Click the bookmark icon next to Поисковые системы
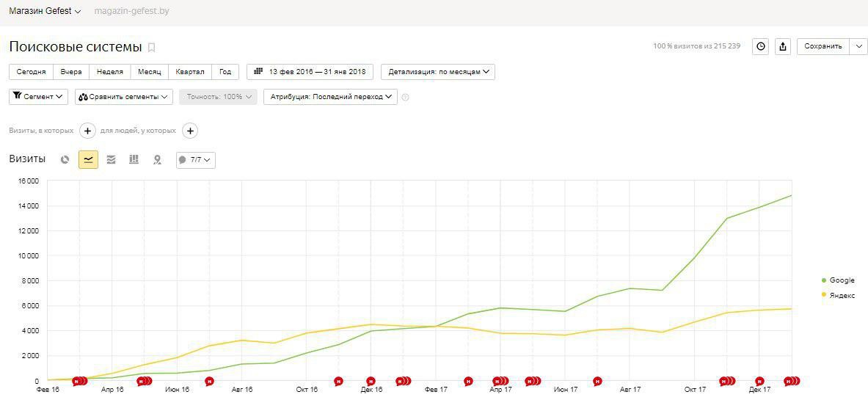868x411 pixels. (x=151, y=48)
